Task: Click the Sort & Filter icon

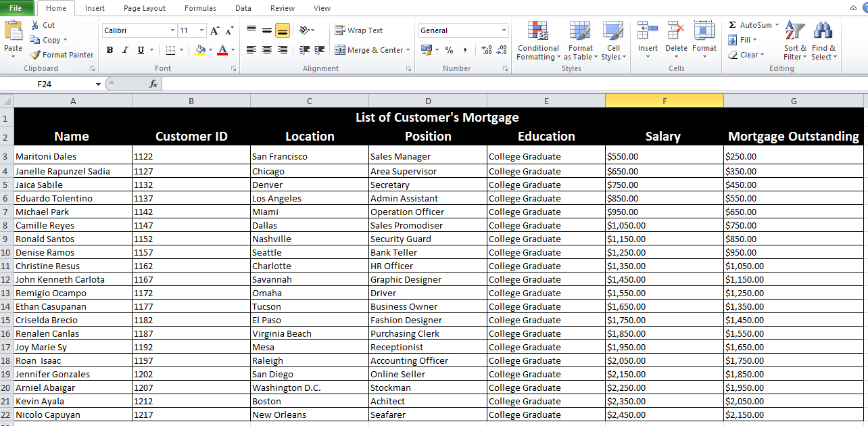Action: tap(795, 31)
